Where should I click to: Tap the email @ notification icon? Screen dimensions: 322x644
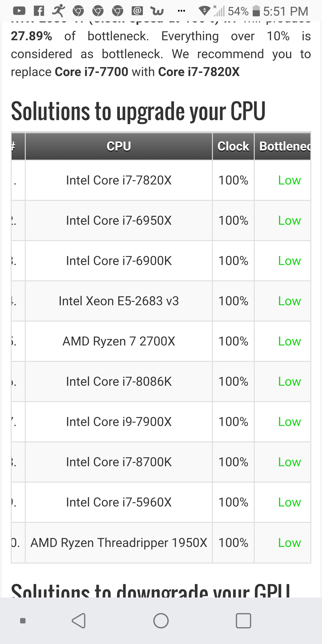(x=137, y=11)
